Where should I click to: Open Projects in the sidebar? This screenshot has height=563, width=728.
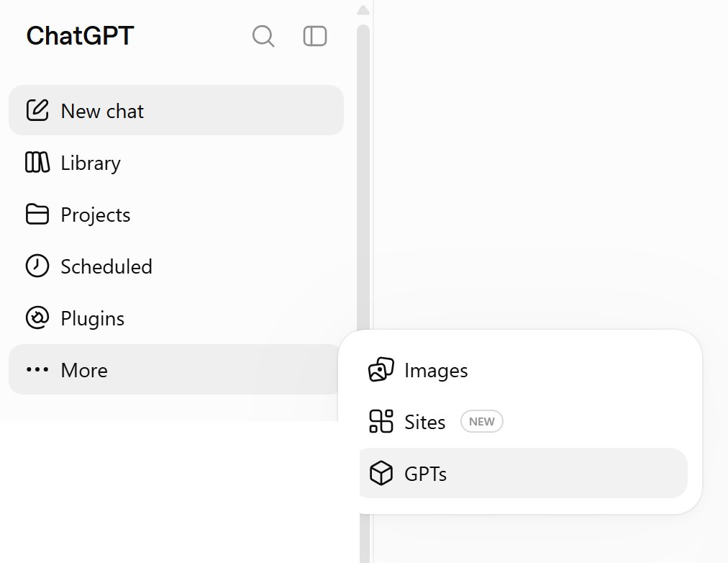176,215
